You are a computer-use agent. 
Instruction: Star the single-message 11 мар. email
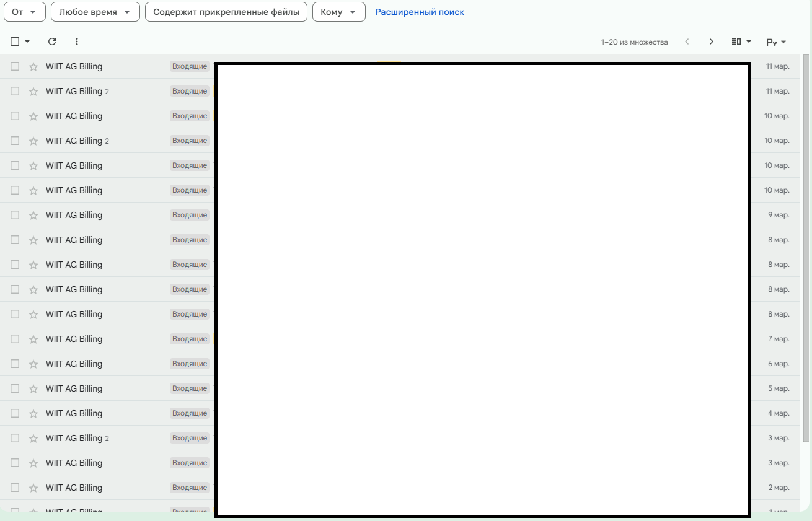(33, 66)
